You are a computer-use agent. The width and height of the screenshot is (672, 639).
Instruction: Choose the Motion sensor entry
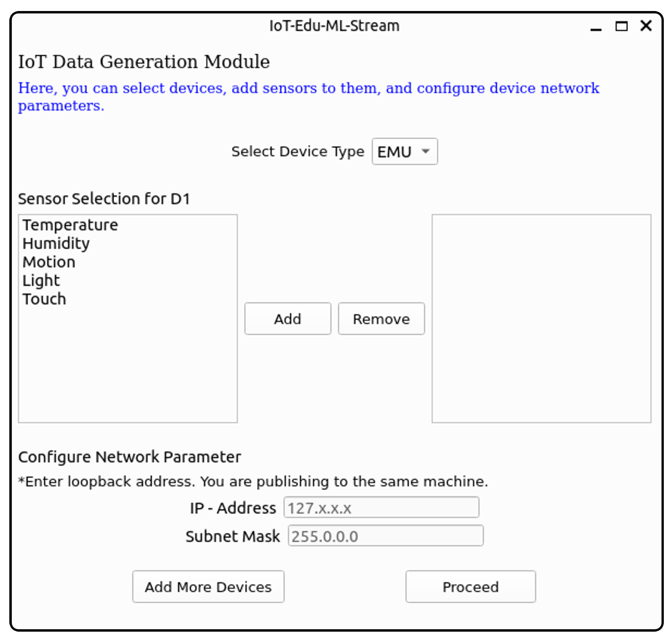click(x=49, y=262)
